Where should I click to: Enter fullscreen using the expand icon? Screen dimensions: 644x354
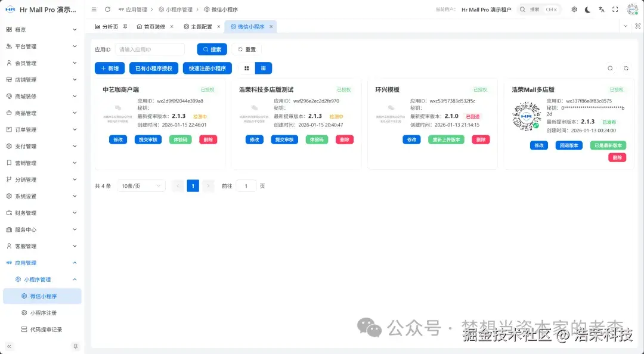(614, 9)
